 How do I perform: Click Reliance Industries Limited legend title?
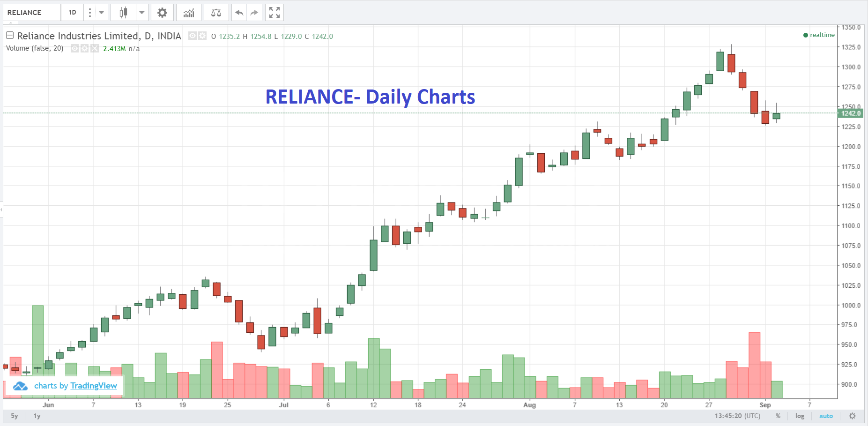pyautogui.click(x=99, y=36)
